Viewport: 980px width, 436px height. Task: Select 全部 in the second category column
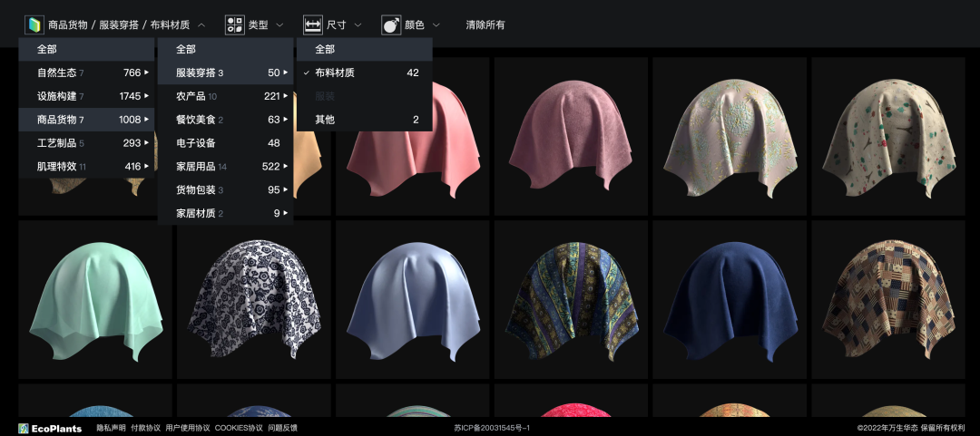[226, 49]
